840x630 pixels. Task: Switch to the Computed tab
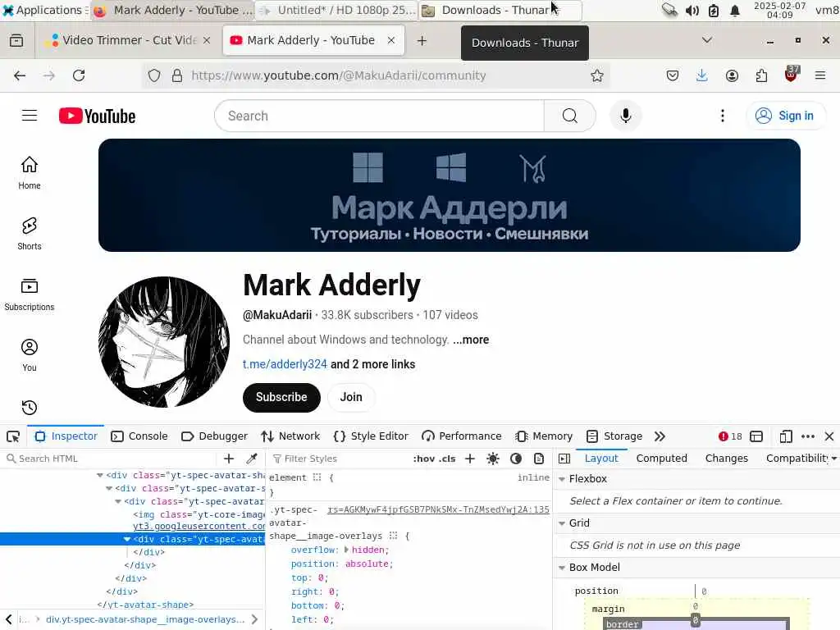tap(662, 459)
